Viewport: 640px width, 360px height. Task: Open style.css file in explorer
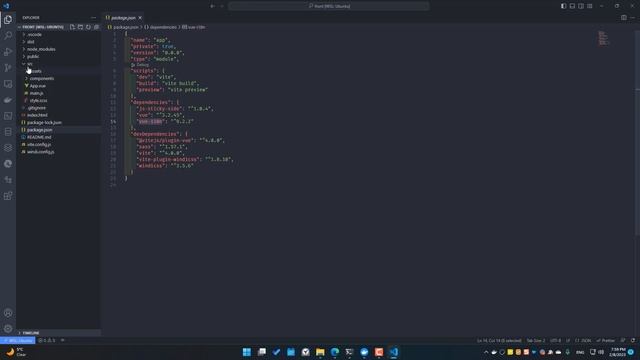pos(59,100)
